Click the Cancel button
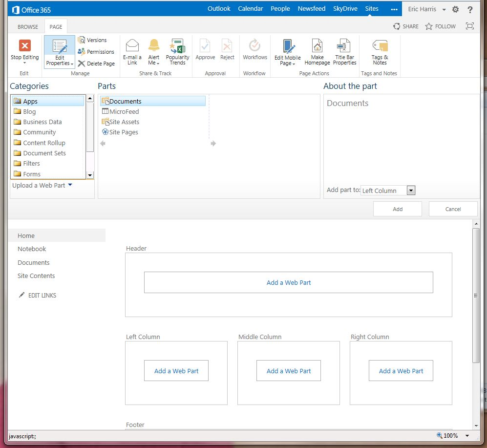 point(453,209)
